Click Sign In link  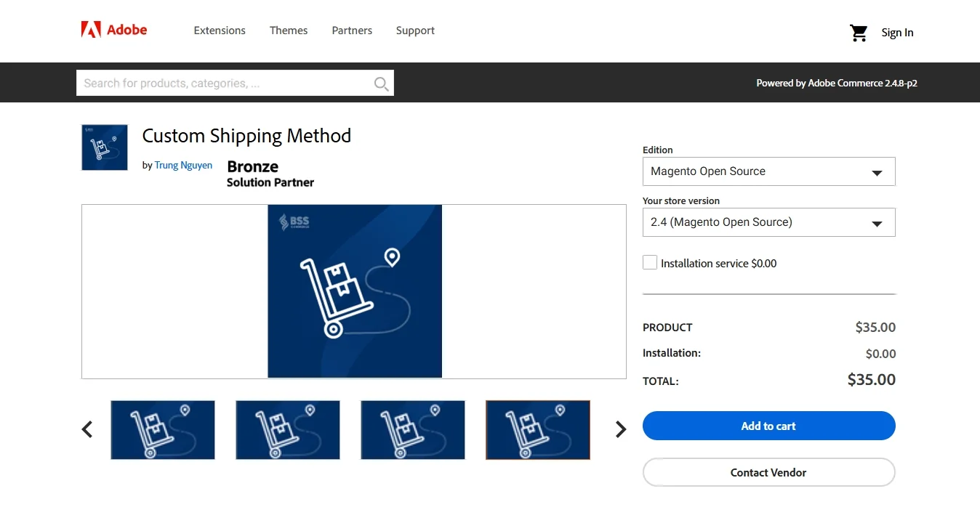point(897,33)
